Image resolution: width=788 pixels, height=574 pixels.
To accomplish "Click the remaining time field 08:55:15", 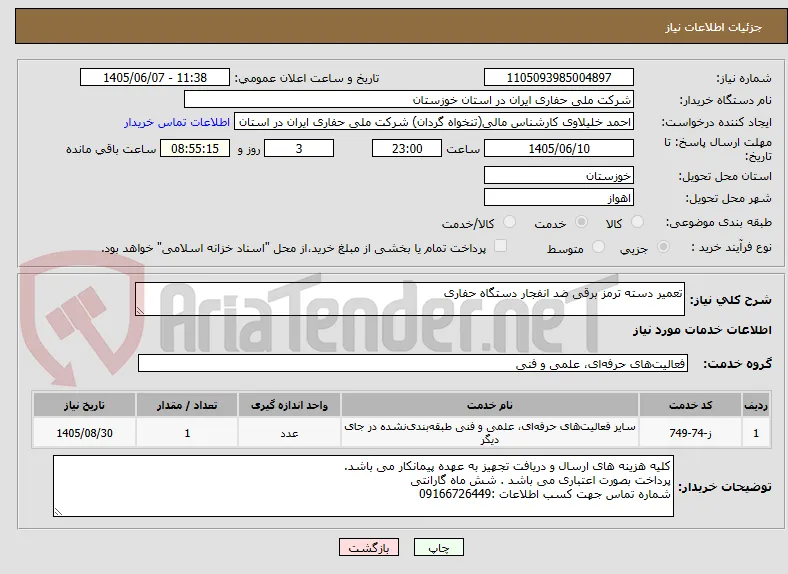I will pyautogui.click(x=195, y=148).
